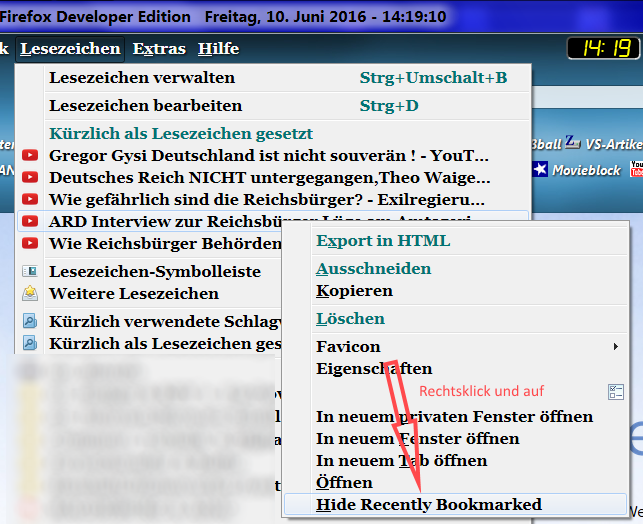Choose In neuem privaten Fenster öffnen

click(x=454, y=417)
